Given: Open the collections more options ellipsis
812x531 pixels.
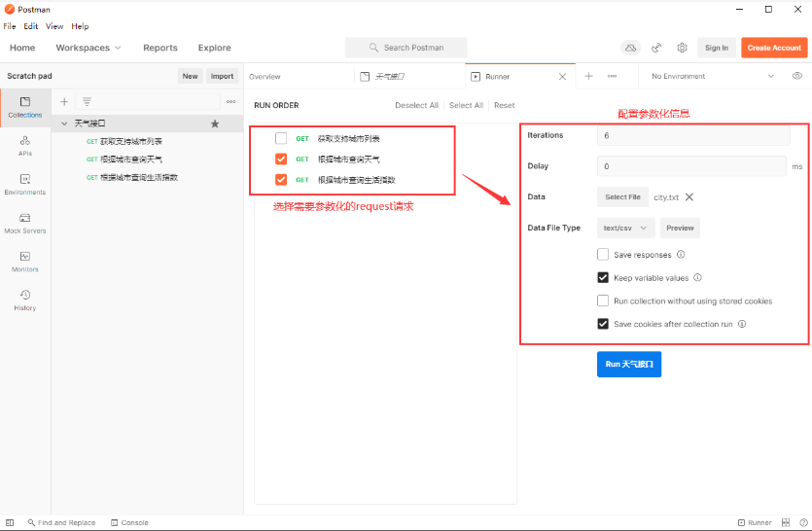Looking at the screenshot, I should tap(231, 101).
